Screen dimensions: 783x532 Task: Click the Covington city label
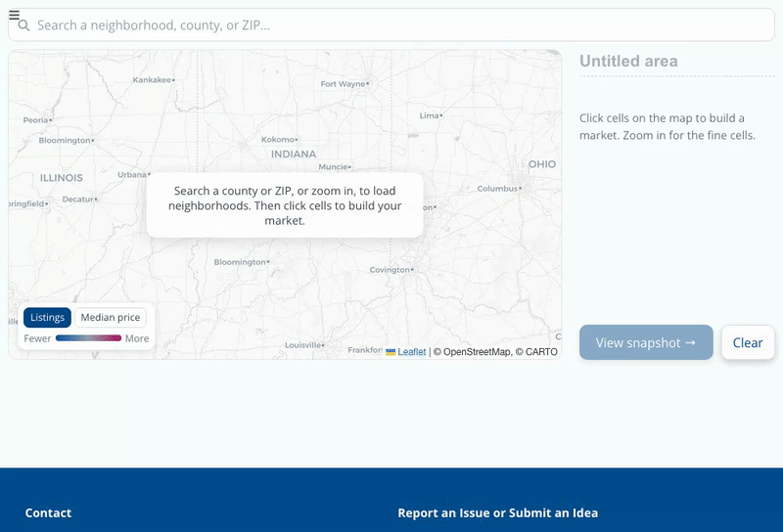(x=390, y=270)
